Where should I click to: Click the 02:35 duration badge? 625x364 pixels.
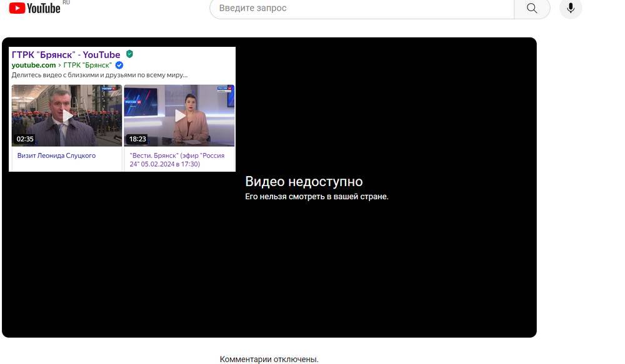[25, 139]
